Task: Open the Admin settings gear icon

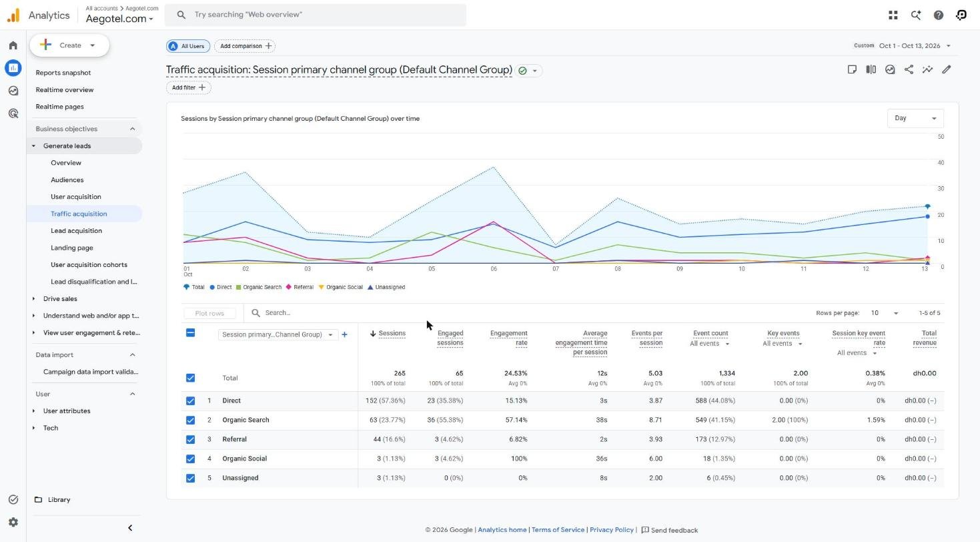Action: 13,523
